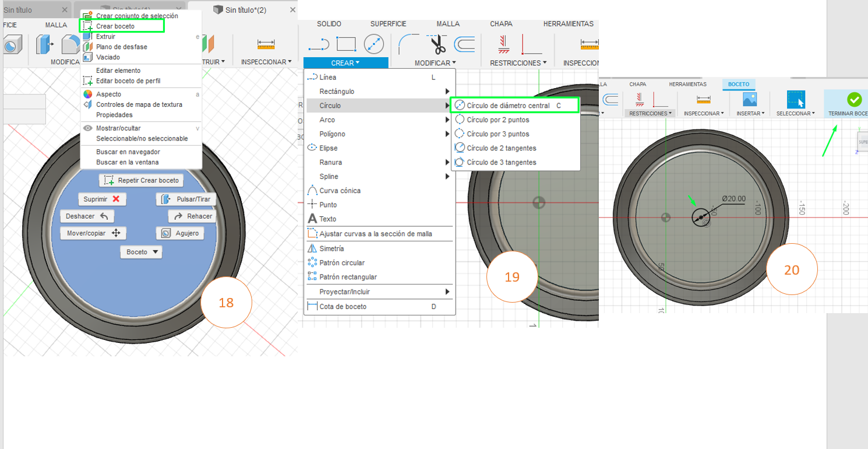The height and width of the screenshot is (449, 868).
Task: Click the Controles de mapa de textura icon
Action: pos(87,104)
